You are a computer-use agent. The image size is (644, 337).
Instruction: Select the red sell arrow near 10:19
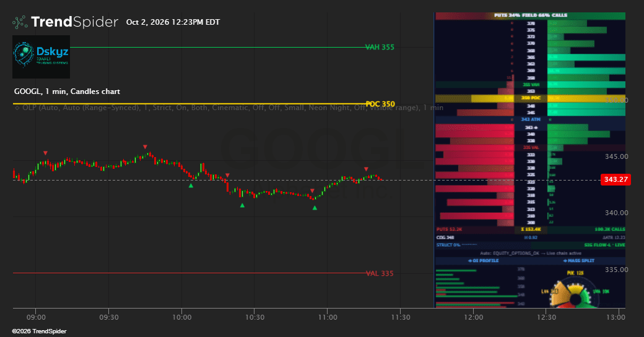[x=227, y=176]
